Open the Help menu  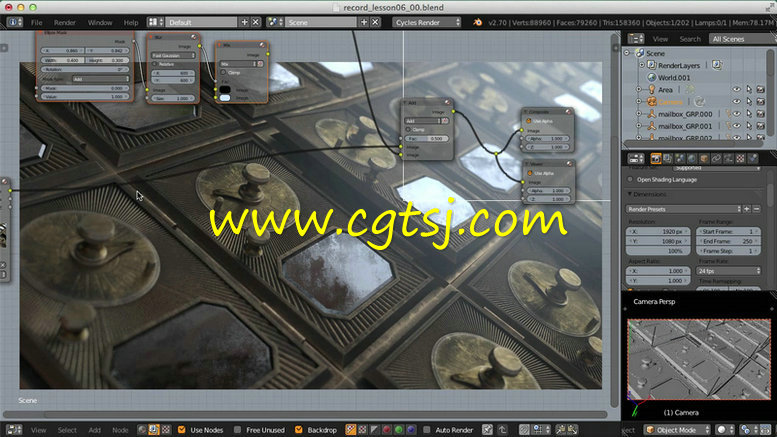tap(131, 23)
